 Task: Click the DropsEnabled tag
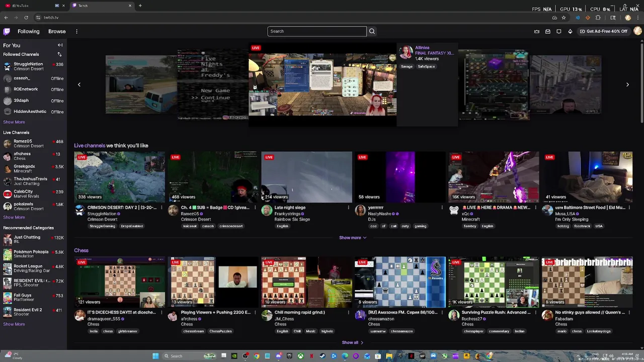tap(132, 226)
